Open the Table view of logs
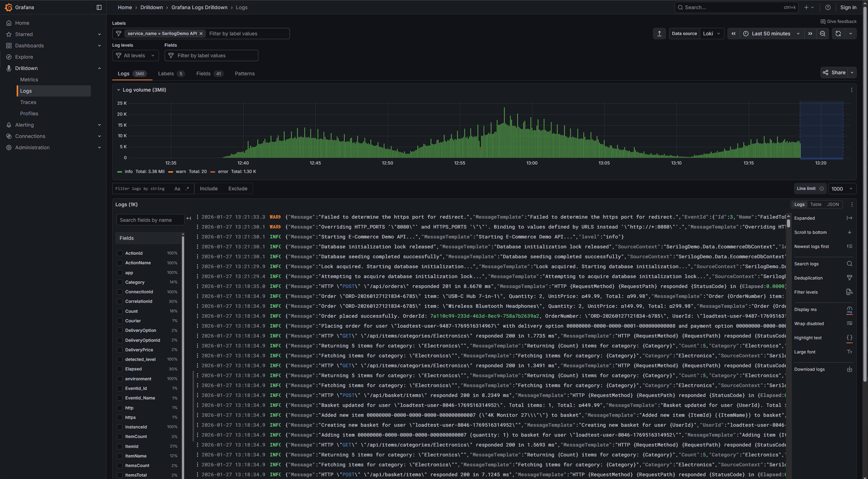The height and width of the screenshot is (479, 868). [x=816, y=204]
